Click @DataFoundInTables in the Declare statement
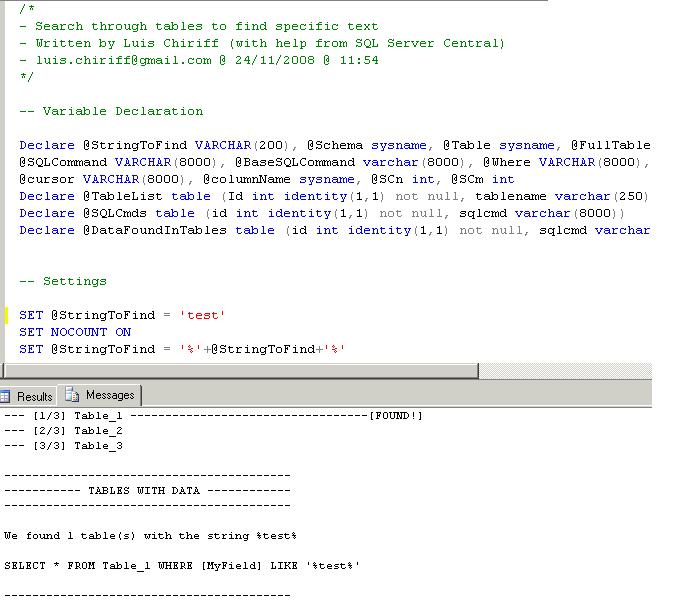The image size is (673, 609). click(155, 230)
